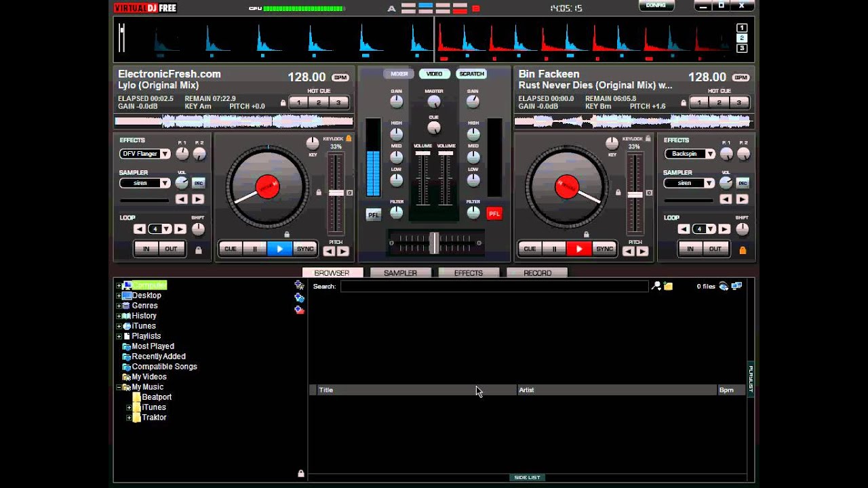The image size is (868, 488).
Task: Toggle left deck pitch slider lock
Action: [319, 192]
